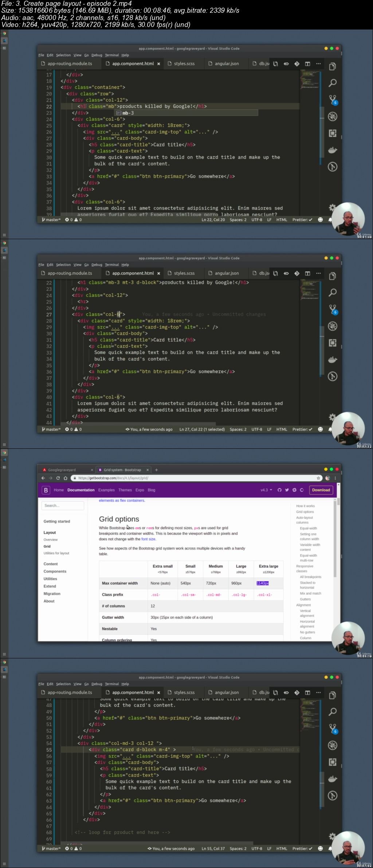Image resolution: width=373 pixels, height=868 pixels.
Task: Click the compare changes icon in the 00:01:46 frame
Action: click(275, 63)
